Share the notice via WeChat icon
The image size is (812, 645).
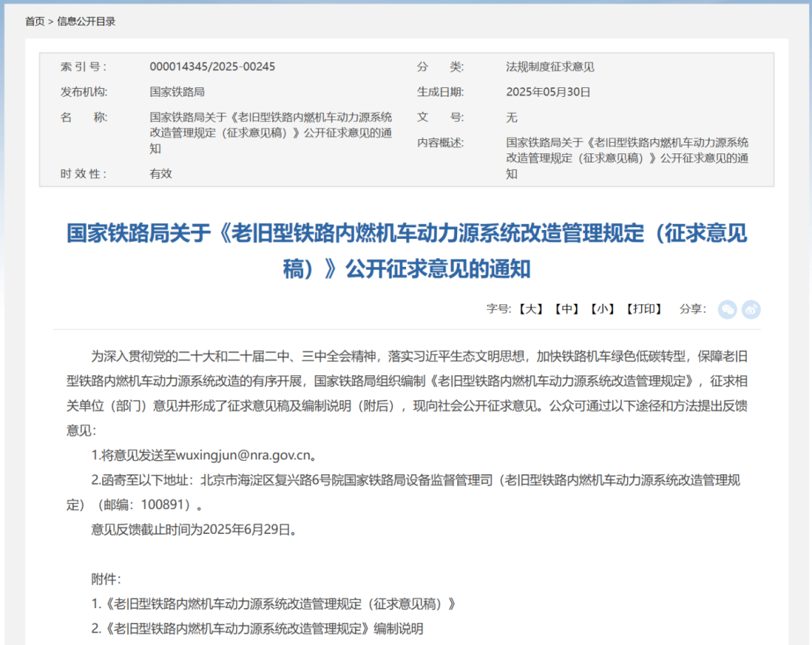point(727,310)
